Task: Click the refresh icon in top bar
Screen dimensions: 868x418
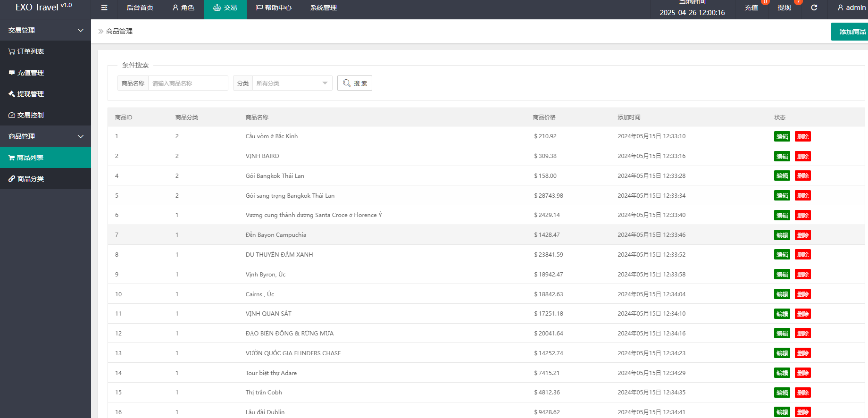Action: pos(814,8)
